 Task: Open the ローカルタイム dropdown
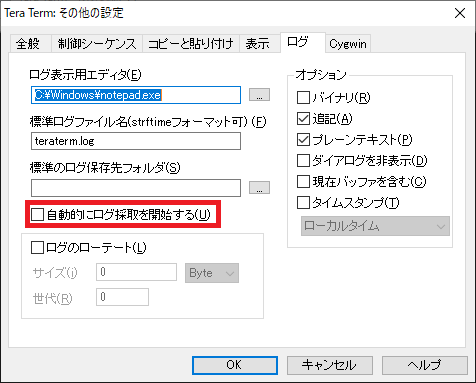coord(375,226)
